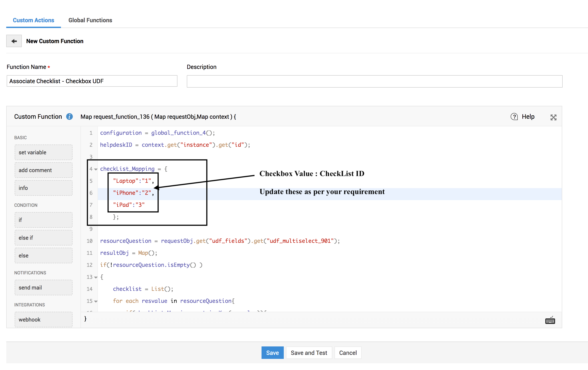Pick the send mail notification block
This screenshot has width=588, height=370.
pyautogui.click(x=43, y=288)
